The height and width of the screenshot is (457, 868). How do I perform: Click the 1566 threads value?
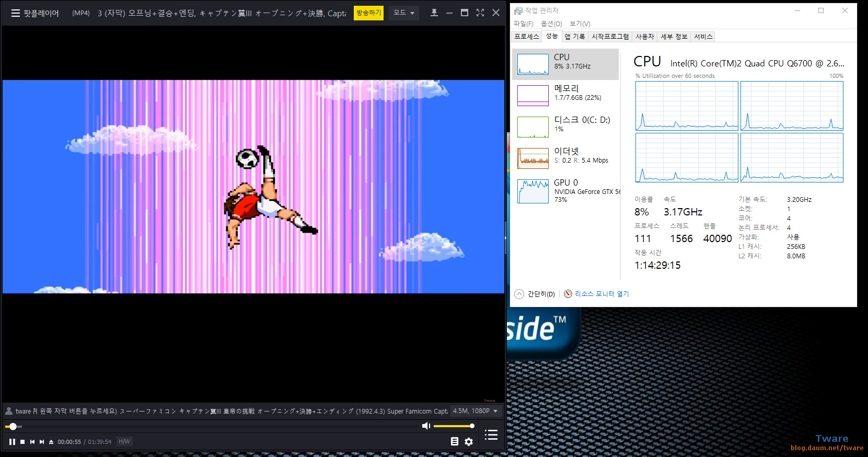coord(681,238)
